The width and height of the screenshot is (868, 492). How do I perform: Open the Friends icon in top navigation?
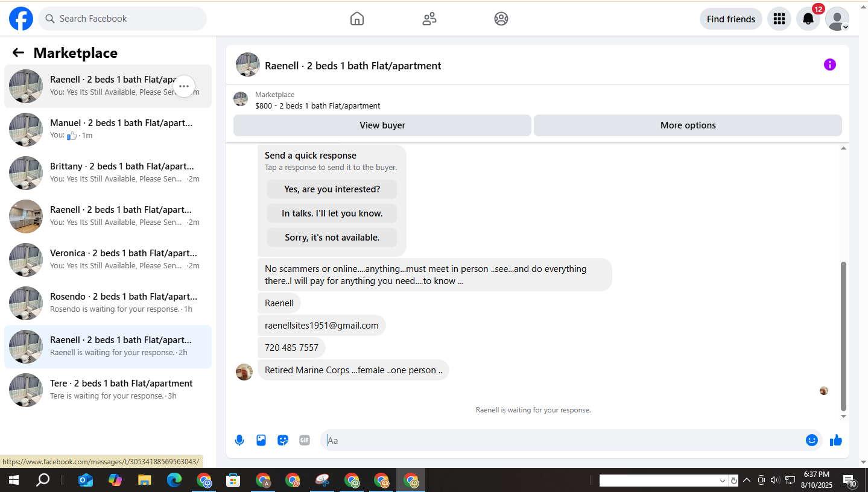click(429, 19)
